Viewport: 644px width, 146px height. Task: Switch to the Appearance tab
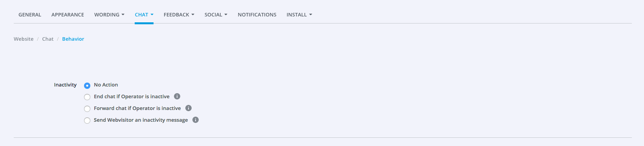click(x=68, y=14)
